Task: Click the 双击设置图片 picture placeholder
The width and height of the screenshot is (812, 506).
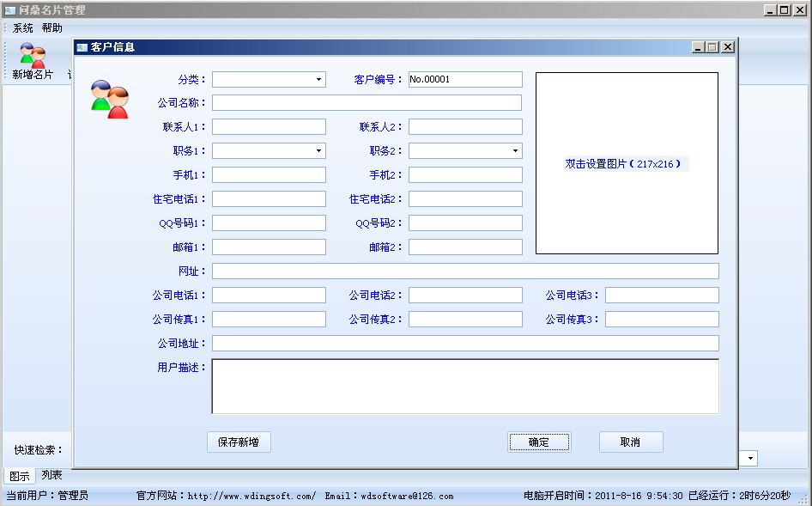Action: tap(627, 163)
